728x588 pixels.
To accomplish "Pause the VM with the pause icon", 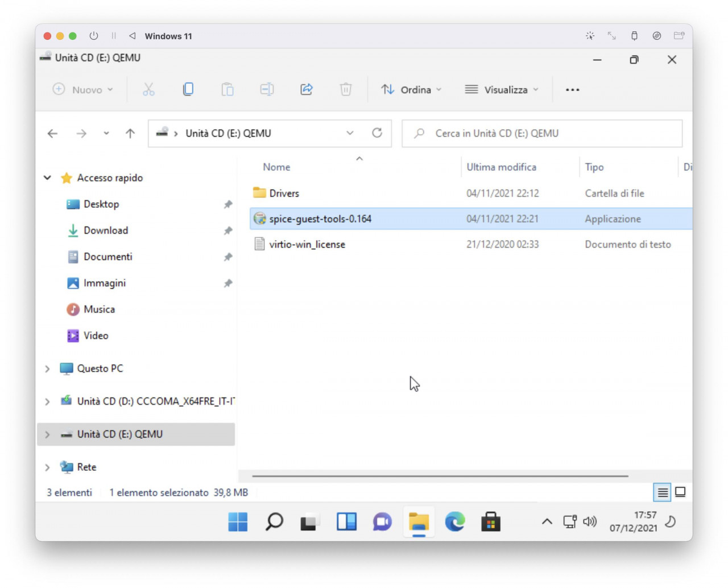I will [x=114, y=36].
